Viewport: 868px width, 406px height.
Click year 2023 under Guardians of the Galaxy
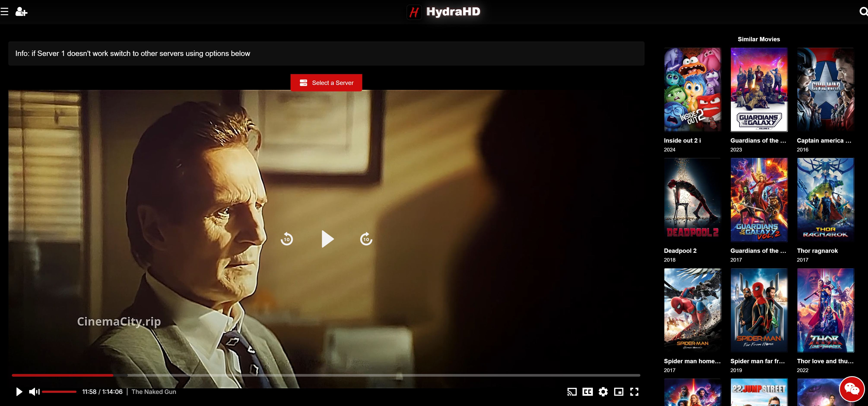coord(736,149)
